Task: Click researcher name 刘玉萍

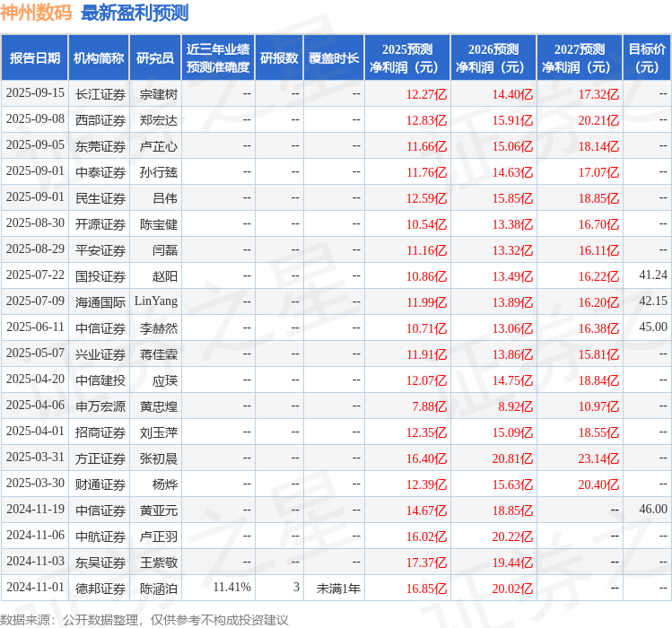Action: coord(159,432)
